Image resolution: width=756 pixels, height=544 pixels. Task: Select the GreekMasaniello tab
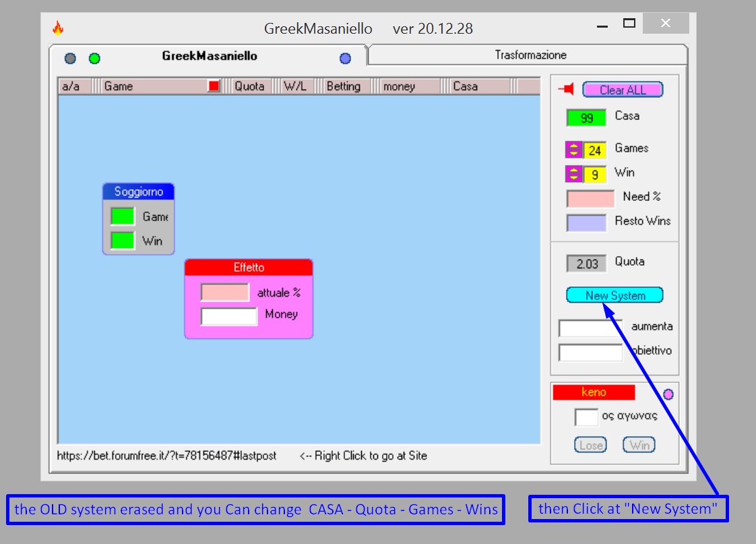[x=210, y=56]
